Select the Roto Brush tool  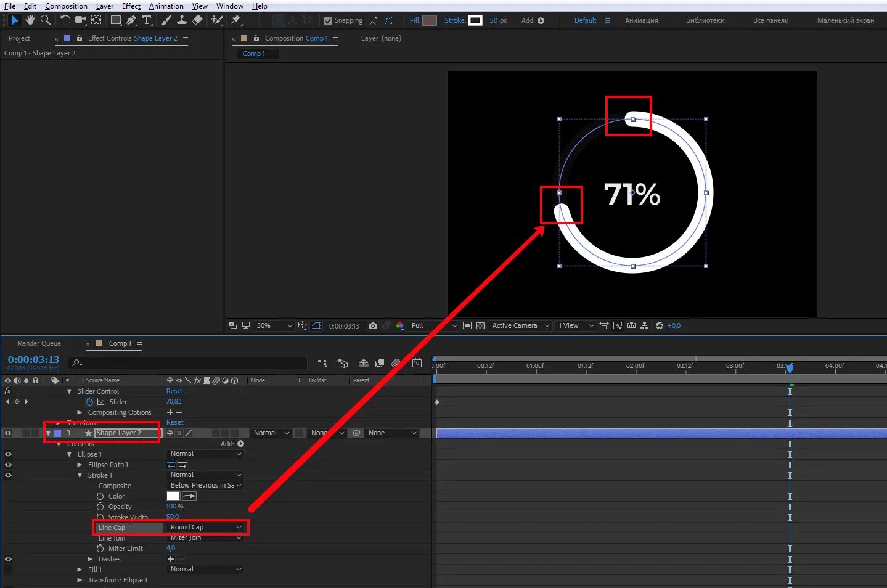tap(217, 20)
